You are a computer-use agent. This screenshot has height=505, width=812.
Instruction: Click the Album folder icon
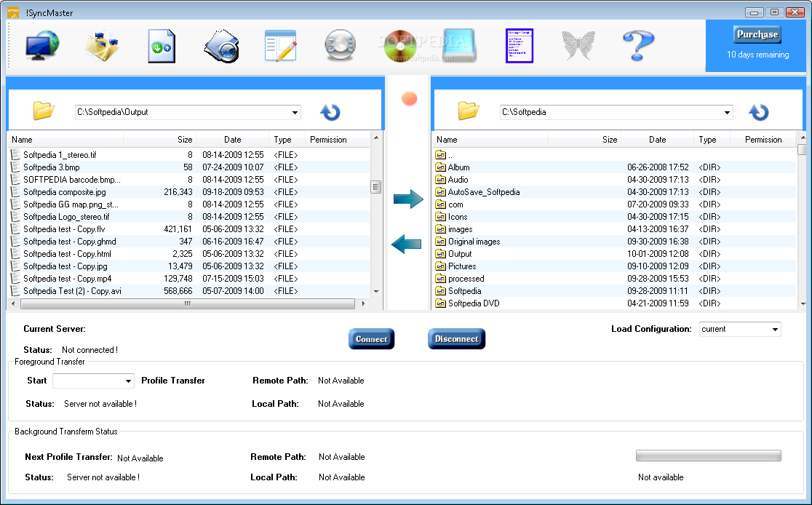441,167
